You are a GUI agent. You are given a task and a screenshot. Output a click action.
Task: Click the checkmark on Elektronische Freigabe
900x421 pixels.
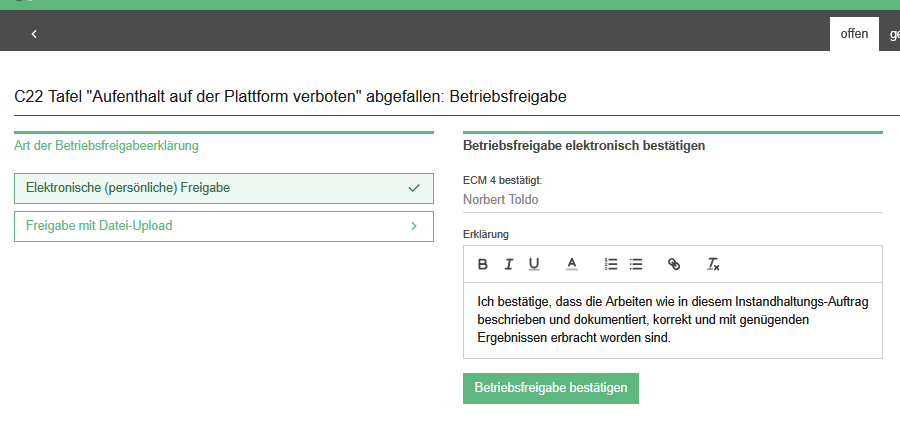pos(414,188)
